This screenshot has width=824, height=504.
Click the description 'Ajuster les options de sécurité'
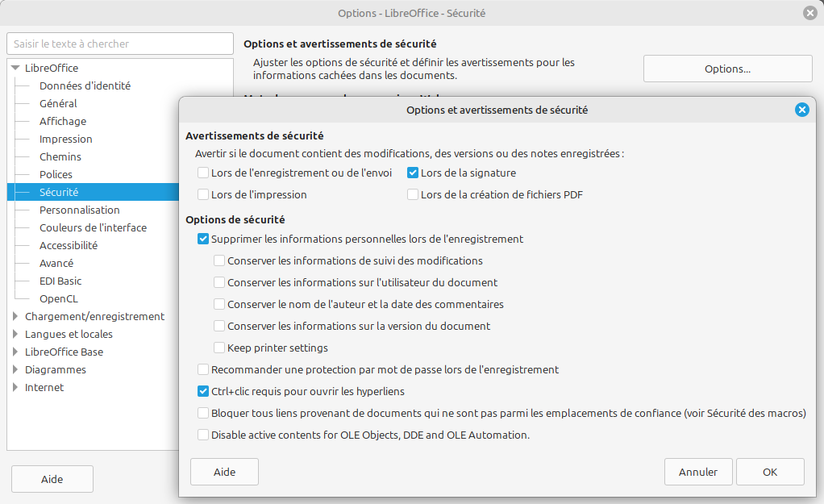(414, 69)
